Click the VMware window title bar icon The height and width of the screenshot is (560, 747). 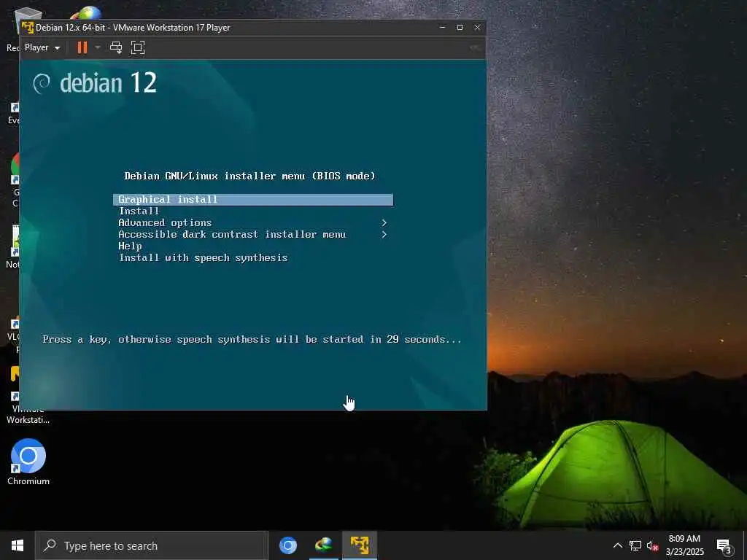point(27,28)
